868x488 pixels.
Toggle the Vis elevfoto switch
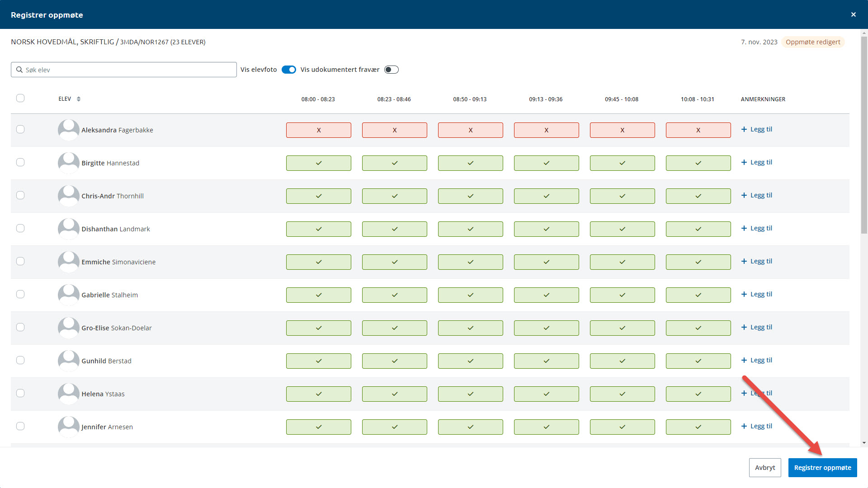pos(288,70)
